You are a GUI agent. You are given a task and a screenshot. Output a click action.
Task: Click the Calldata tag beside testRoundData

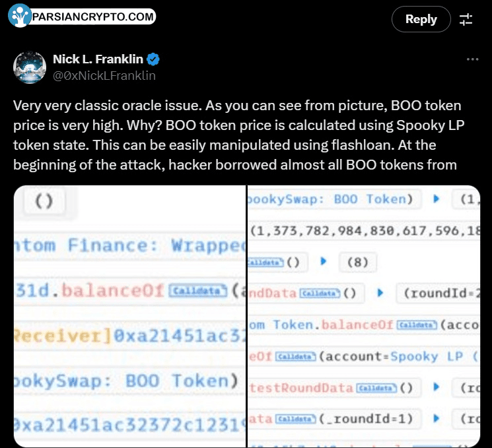pyautogui.click(x=376, y=388)
